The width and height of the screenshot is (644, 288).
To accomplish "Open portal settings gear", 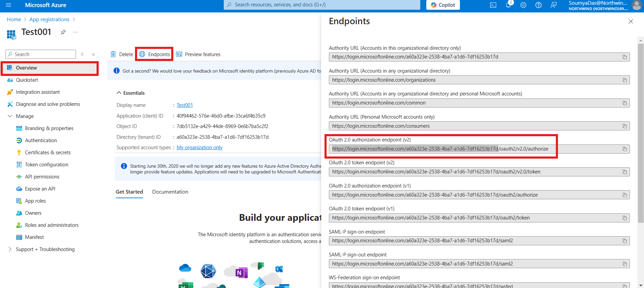I will (523, 5).
